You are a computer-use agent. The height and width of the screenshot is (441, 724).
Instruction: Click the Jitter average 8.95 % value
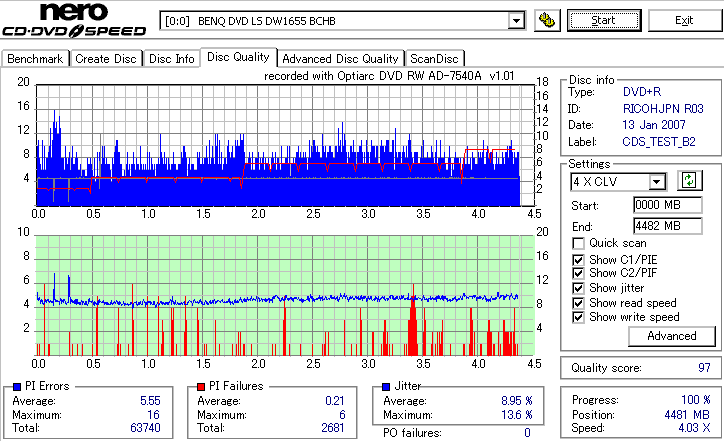tap(517, 401)
